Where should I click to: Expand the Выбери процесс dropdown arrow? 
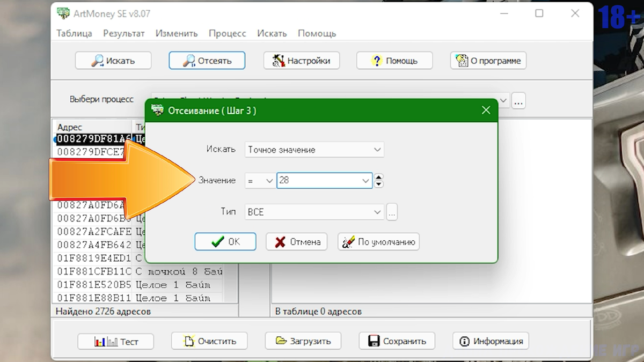(x=503, y=100)
